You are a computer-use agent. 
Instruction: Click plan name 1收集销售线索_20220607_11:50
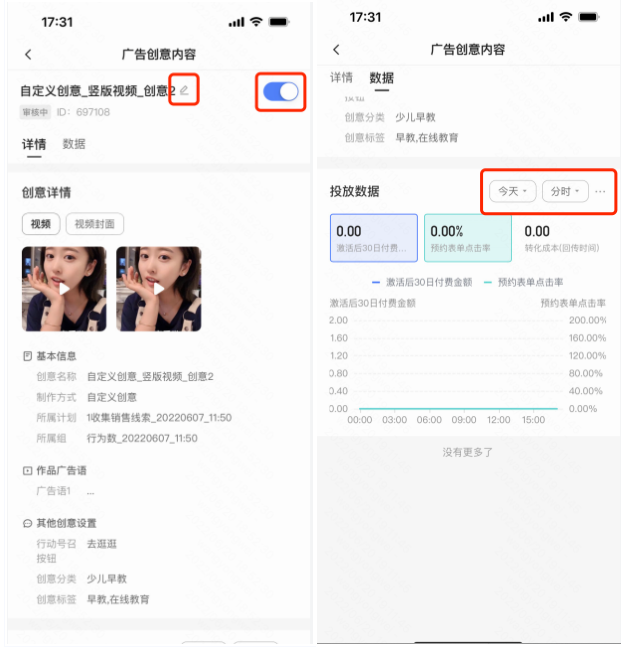tap(159, 418)
